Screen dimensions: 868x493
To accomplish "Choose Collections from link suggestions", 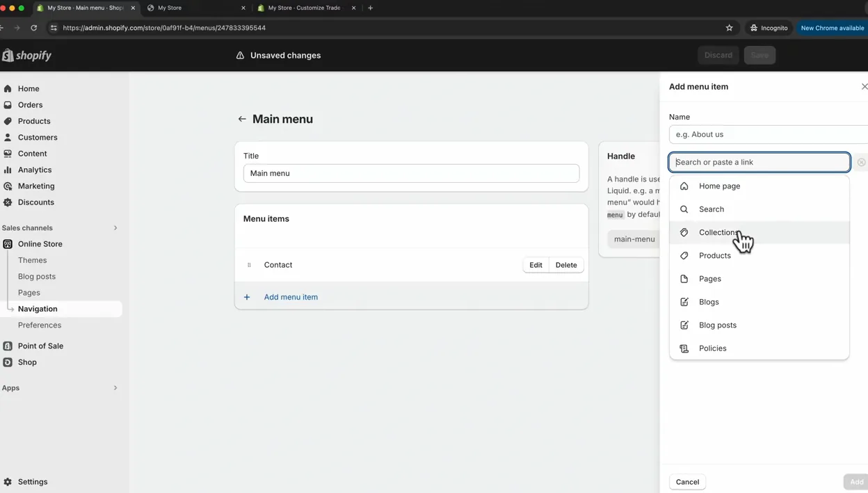I will [759, 232].
